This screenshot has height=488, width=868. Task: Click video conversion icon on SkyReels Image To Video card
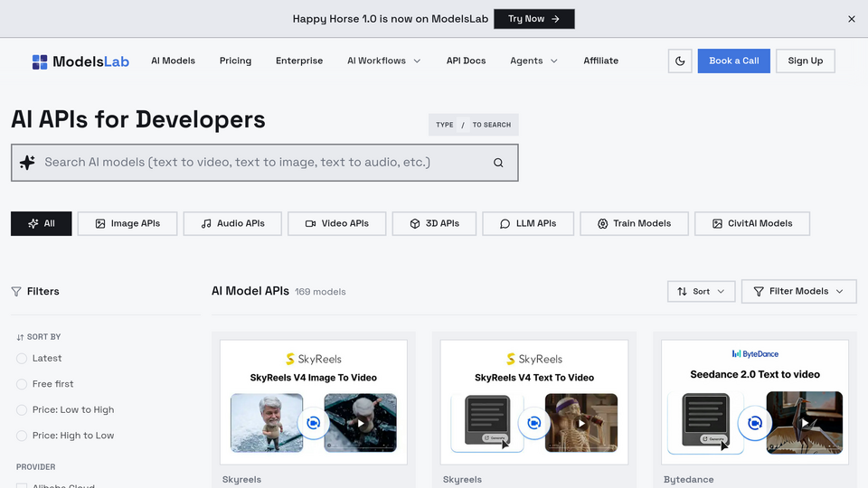[314, 423]
